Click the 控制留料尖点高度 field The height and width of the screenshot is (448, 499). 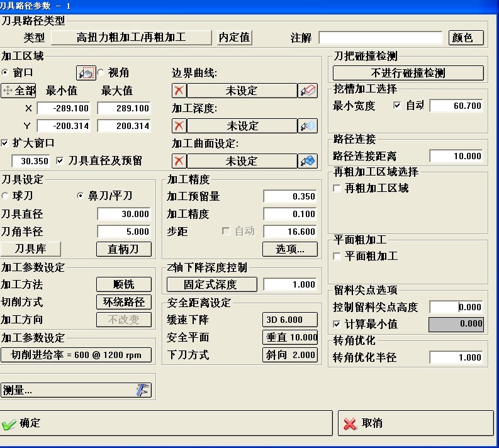click(x=456, y=306)
